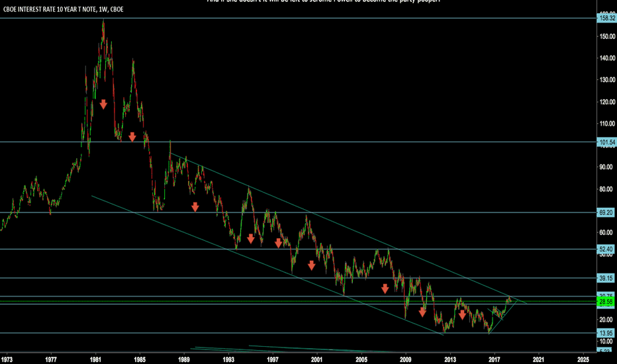The height and width of the screenshot is (364, 617).
Task: Click the 1973 label on time axis
Action: click(7, 359)
